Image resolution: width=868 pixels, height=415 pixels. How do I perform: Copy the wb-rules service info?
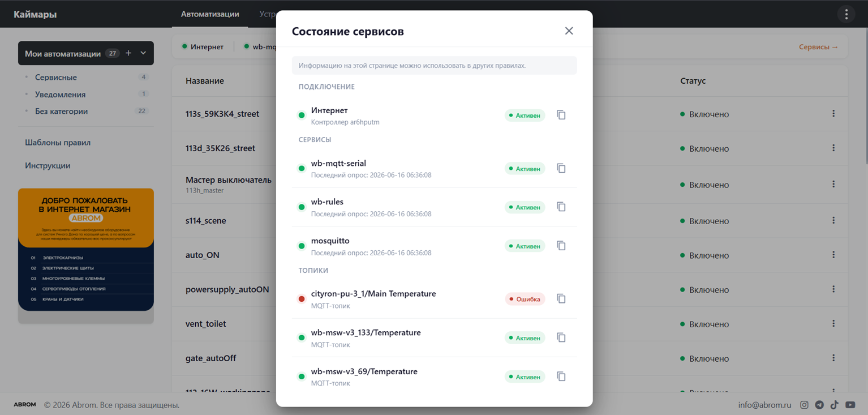point(561,207)
